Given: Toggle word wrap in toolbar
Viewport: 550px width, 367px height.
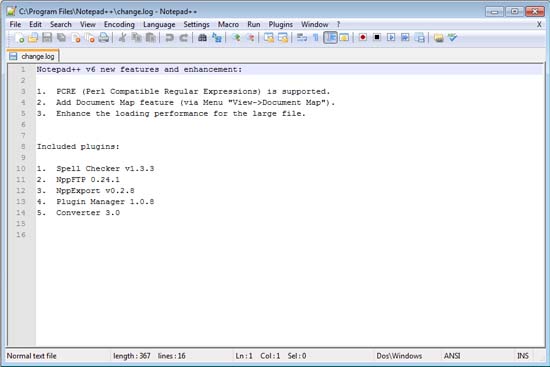Looking at the screenshot, I should 302,38.
